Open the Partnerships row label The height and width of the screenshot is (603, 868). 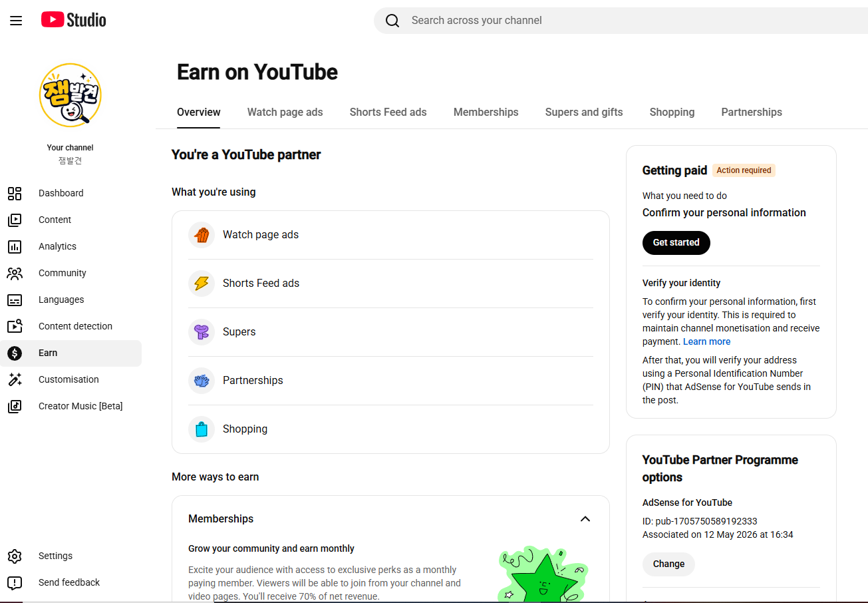253,381
